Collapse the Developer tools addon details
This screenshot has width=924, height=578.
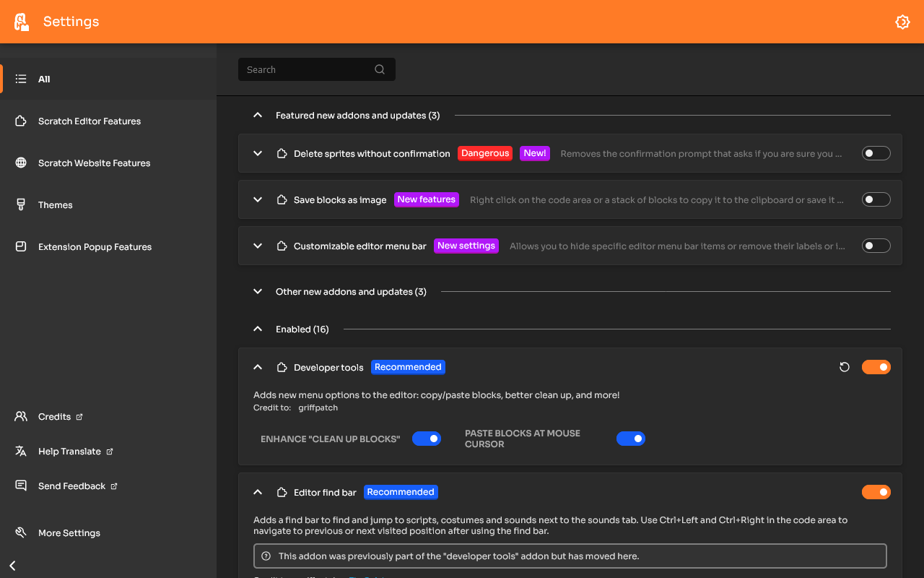tap(258, 367)
